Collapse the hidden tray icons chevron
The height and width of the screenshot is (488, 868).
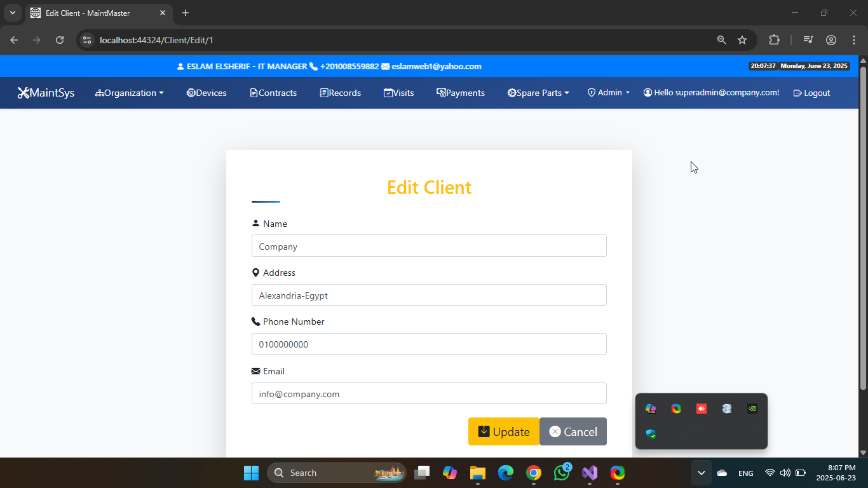pyautogui.click(x=702, y=473)
